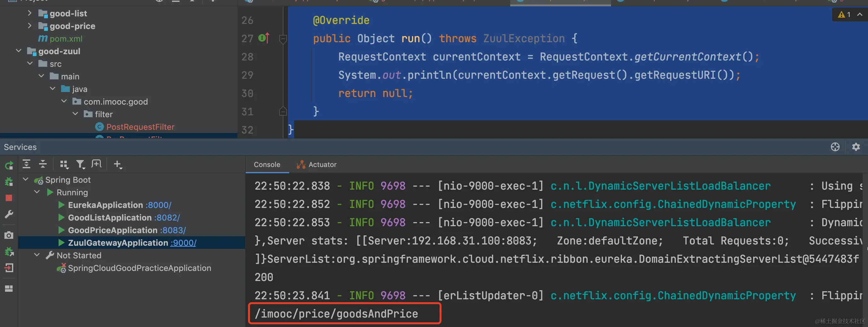
Task: Stop the running service with the red square
Action: (9, 198)
